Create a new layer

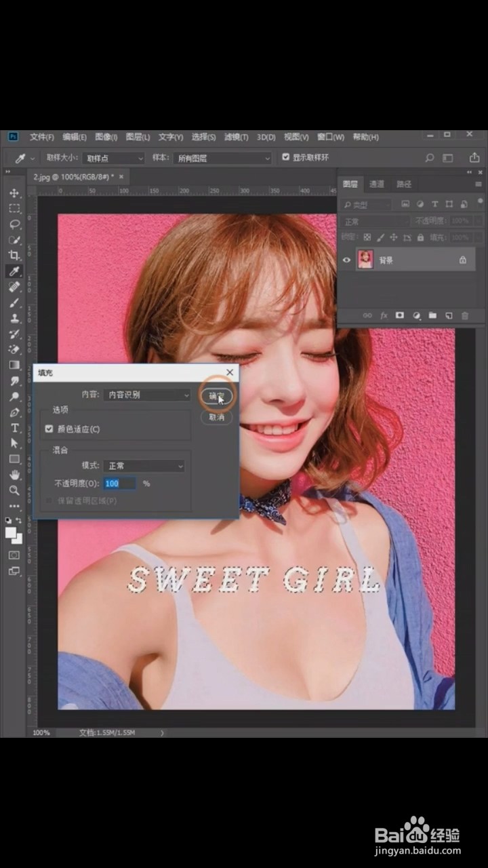coord(448,315)
